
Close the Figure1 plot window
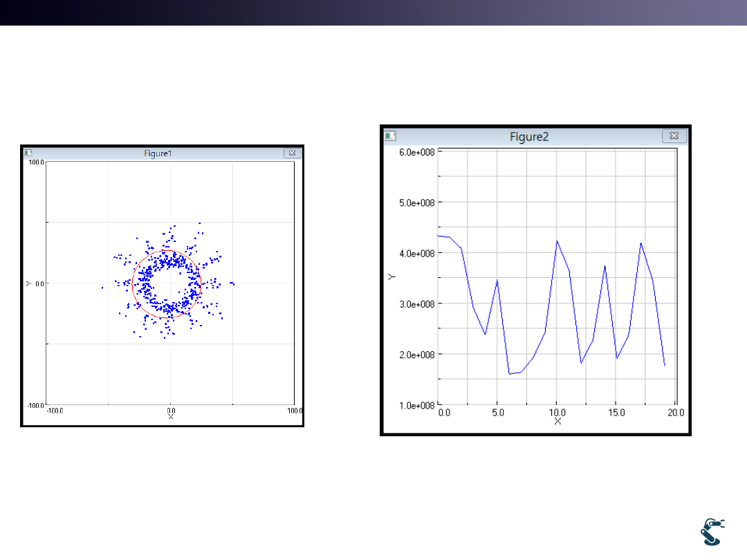[x=292, y=153]
